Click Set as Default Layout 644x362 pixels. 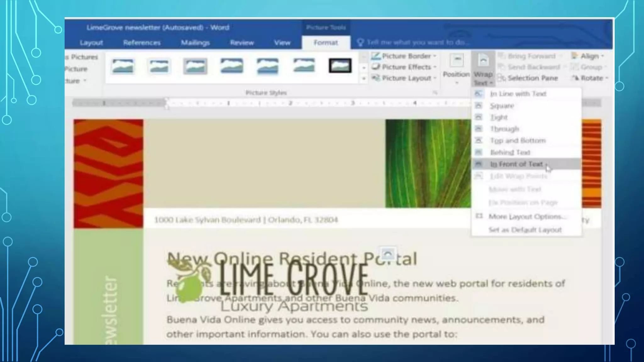pyautogui.click(x=525, y=230)
